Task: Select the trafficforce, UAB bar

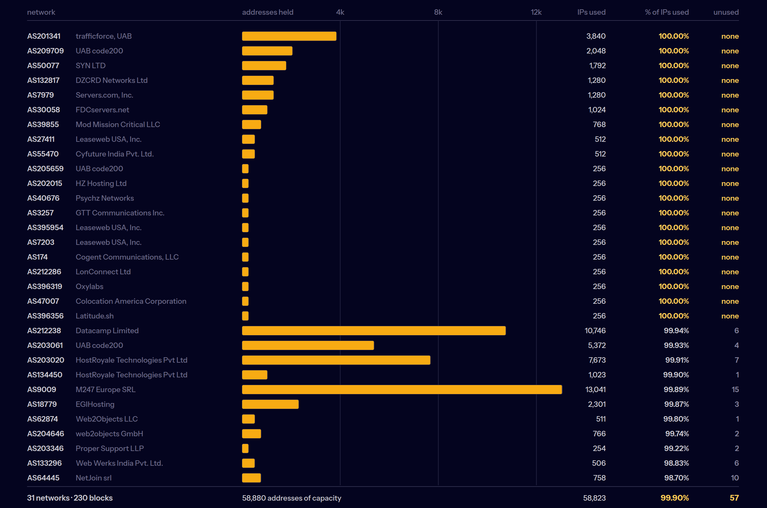Action: coord(289,36)
